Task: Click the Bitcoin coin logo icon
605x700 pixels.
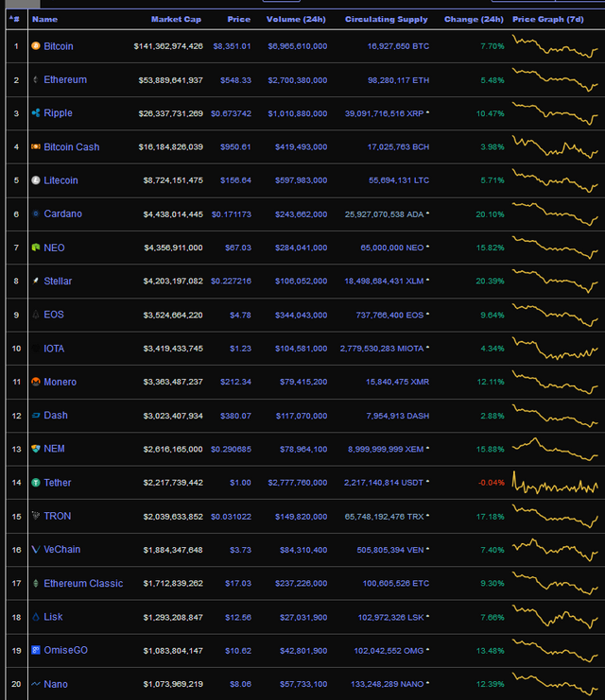Action: pos(36,45)
